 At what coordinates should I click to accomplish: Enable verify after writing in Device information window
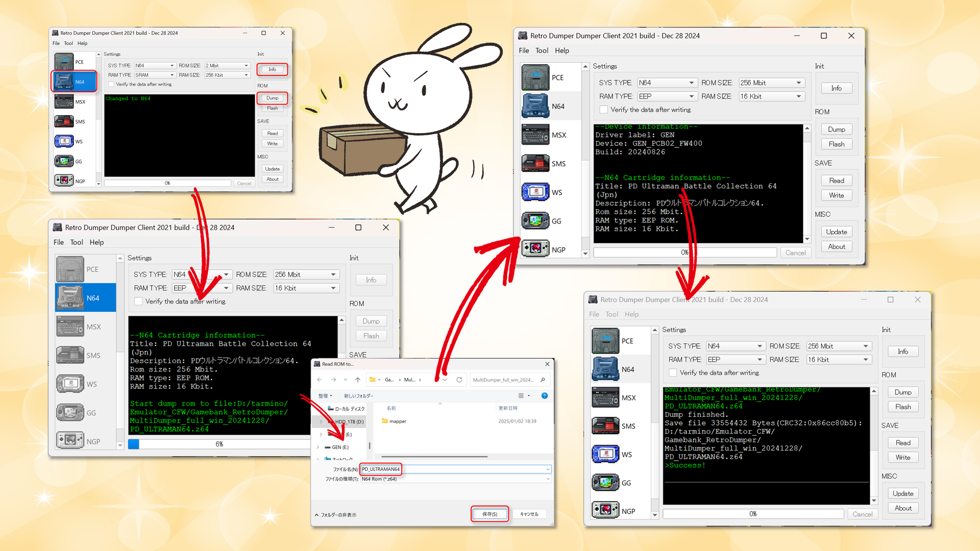[603, 110]
